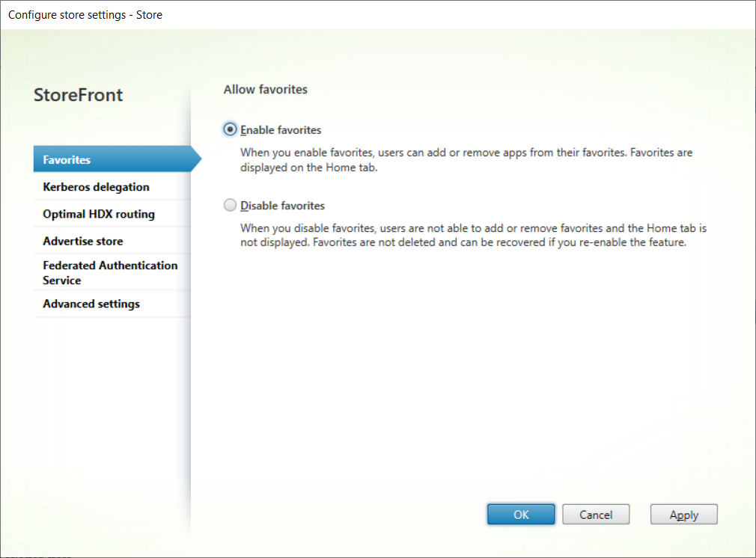Apply the store settings changes
Screen dimensions: 756x558
point(683,515)
